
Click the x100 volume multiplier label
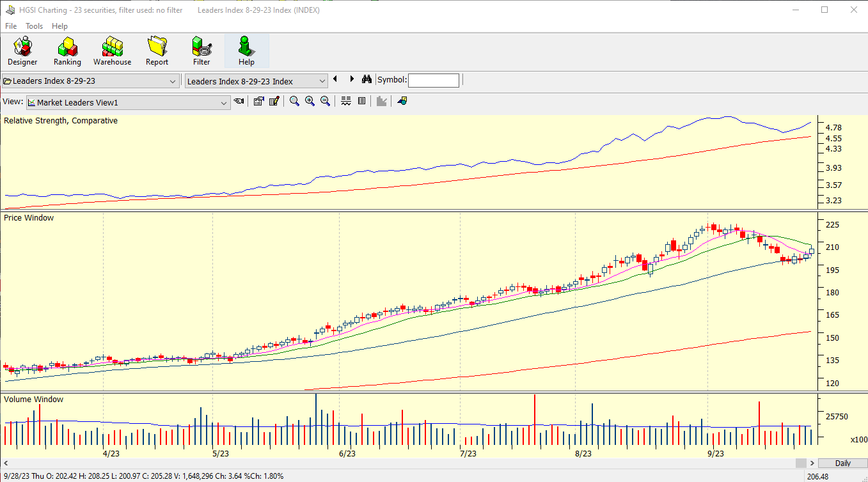click(859, 440)
